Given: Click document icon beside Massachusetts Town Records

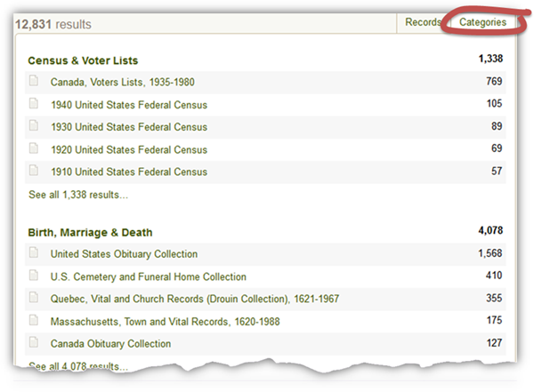Looking at the screenshot, I should point(34,320).
